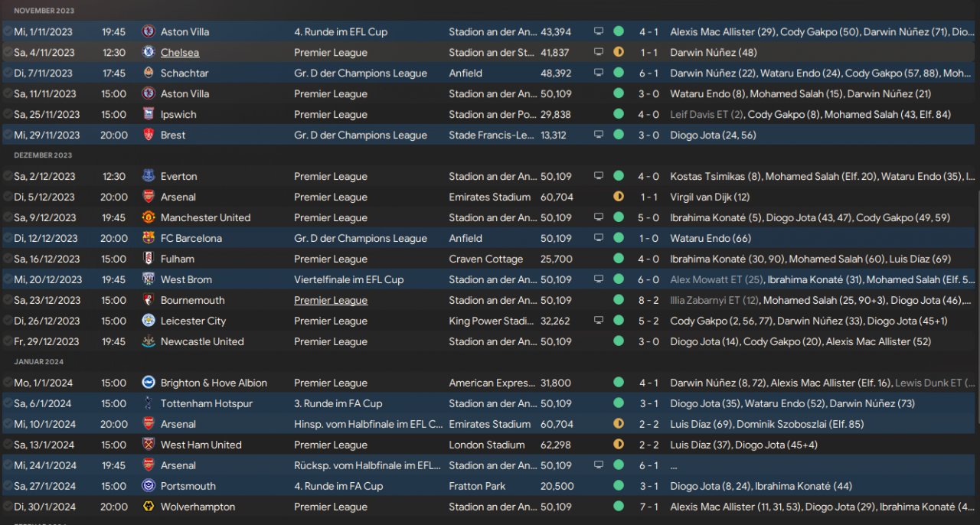
Task: Open the underlined Chelsea team link
Action: coord(180,53)
